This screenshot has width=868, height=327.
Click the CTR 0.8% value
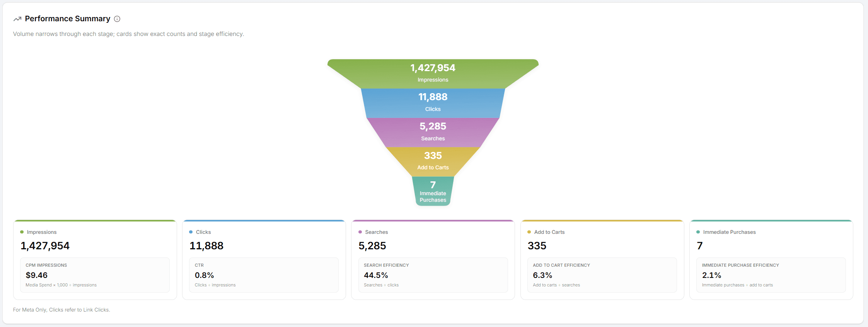click(x=204, y=275)
